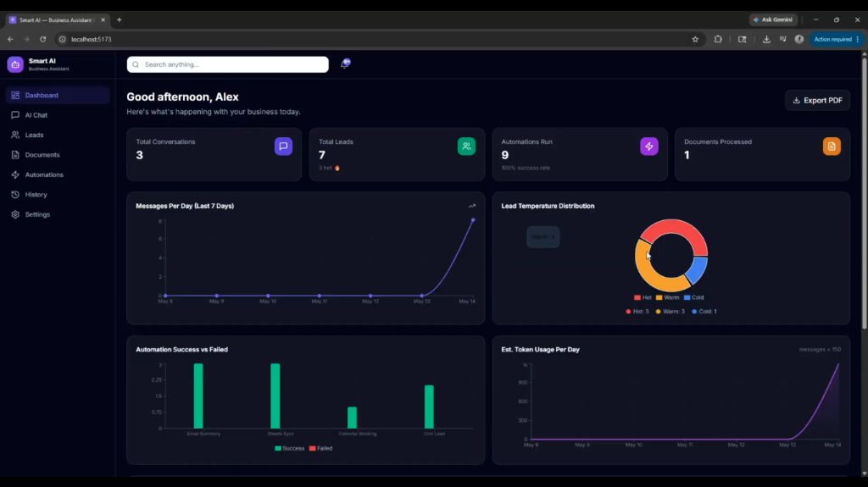
Task: Click the Sheets Sync bar
Action: [275, 396]
